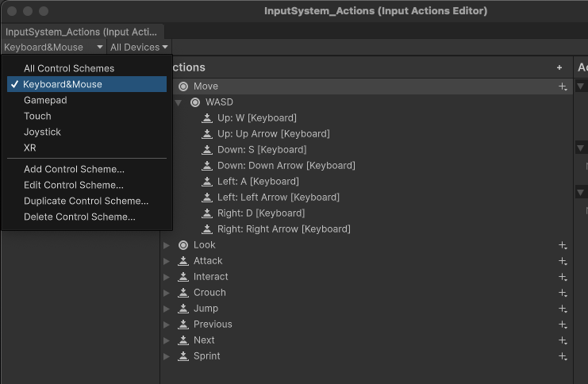Click the plus icon in Actions header
This screenshot has width=588, height=384.
[x=559, y=68]
